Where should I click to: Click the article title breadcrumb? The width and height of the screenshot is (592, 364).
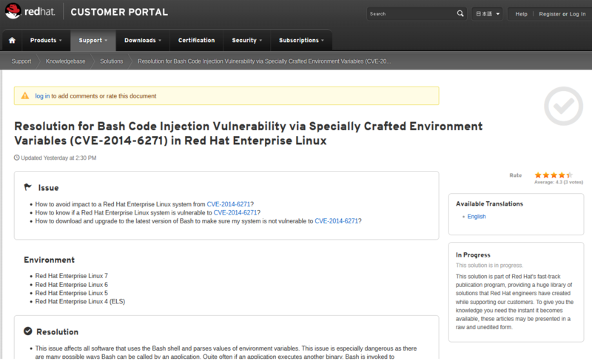point(264,61)
